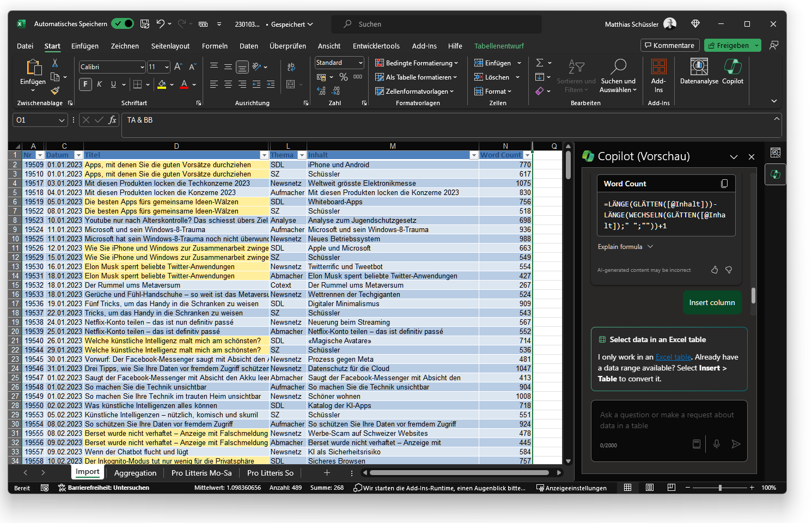Image resolution: width=812 pixels, height=523 pixels.
Task: Open the font name Calibri dropdown
Action: [142, 67]
